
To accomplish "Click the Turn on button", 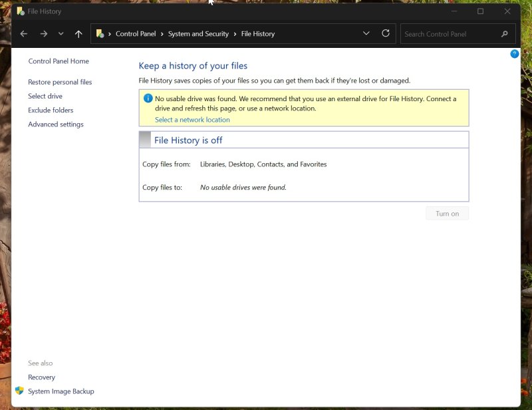I will point(447,214).
